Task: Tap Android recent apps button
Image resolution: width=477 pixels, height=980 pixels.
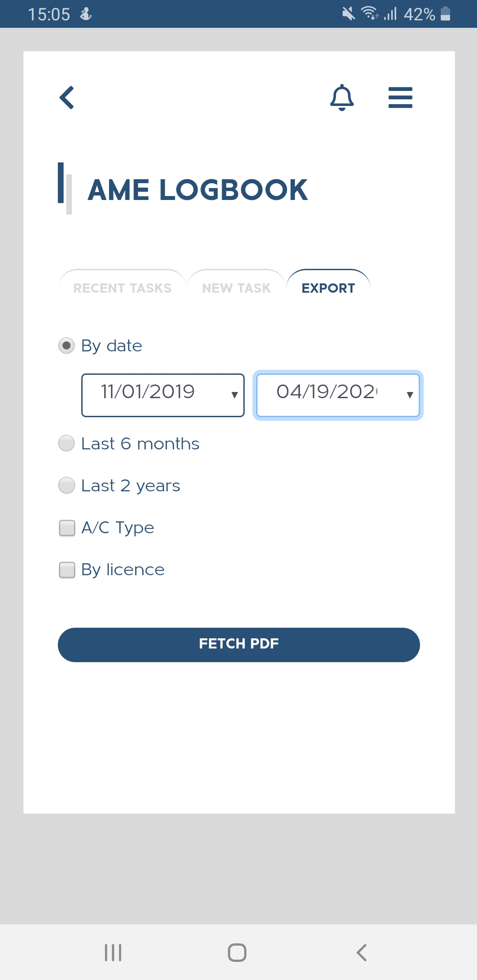Action: (x=113, y=952)
